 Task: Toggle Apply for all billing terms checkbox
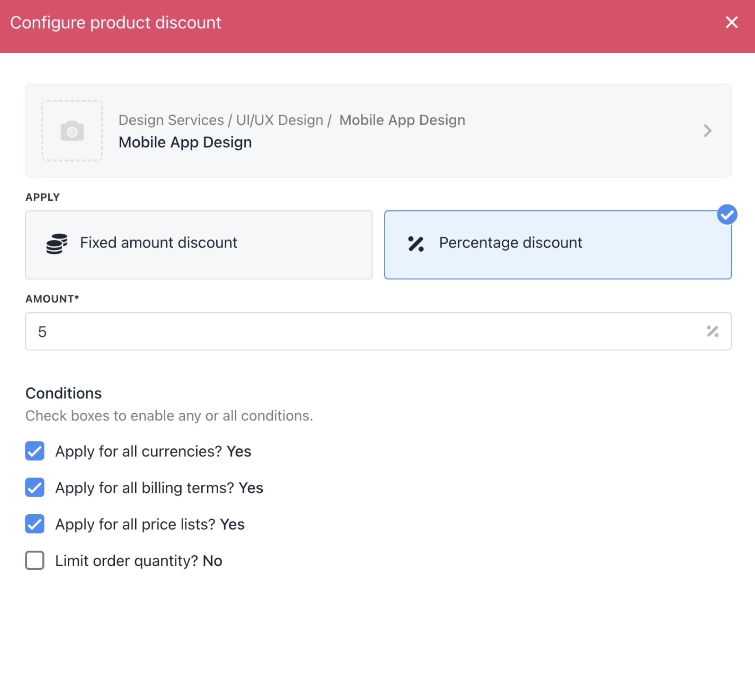[x=35, y=487]
